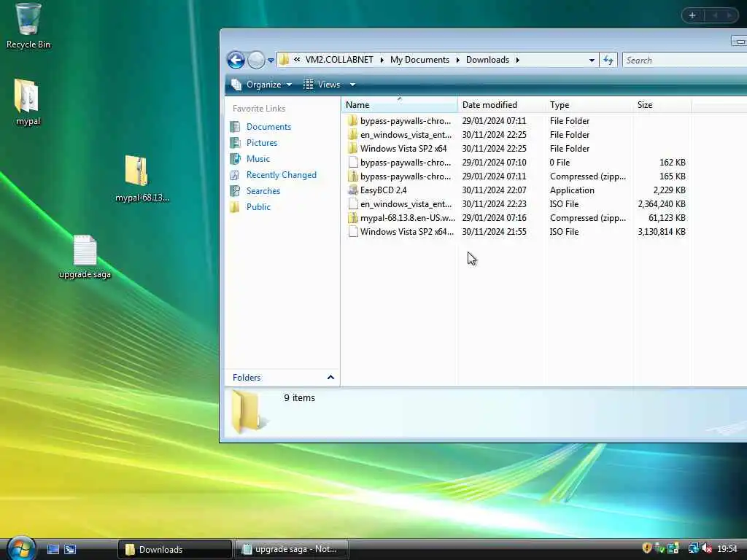Go back with the Explorer back arrow
Image resolution: width=747 pixels, height=560 pixels.
point(236,60)
